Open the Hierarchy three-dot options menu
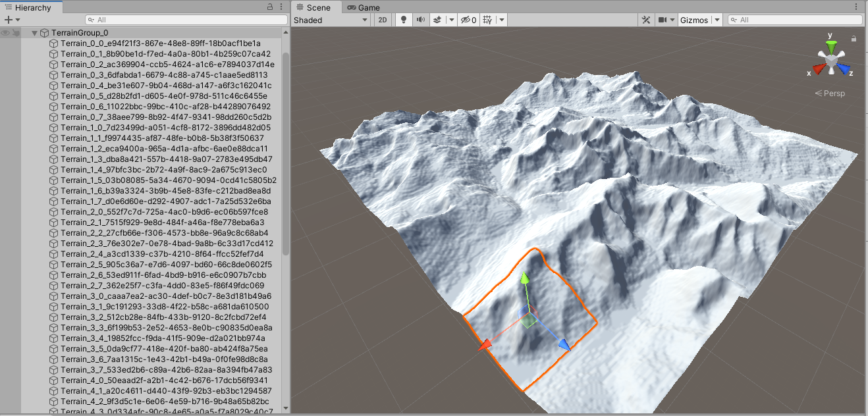 [x=281, y=6]
